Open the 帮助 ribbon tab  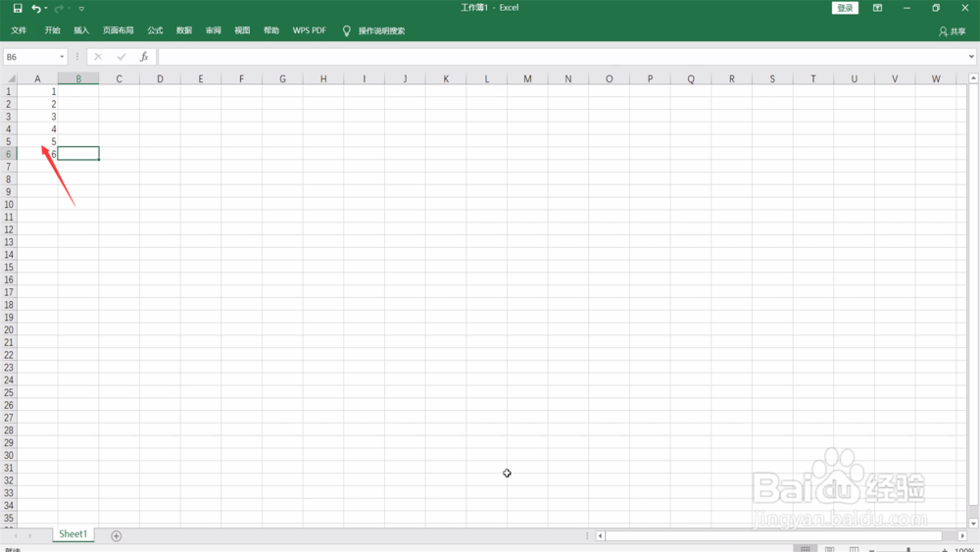click(271, 30)
